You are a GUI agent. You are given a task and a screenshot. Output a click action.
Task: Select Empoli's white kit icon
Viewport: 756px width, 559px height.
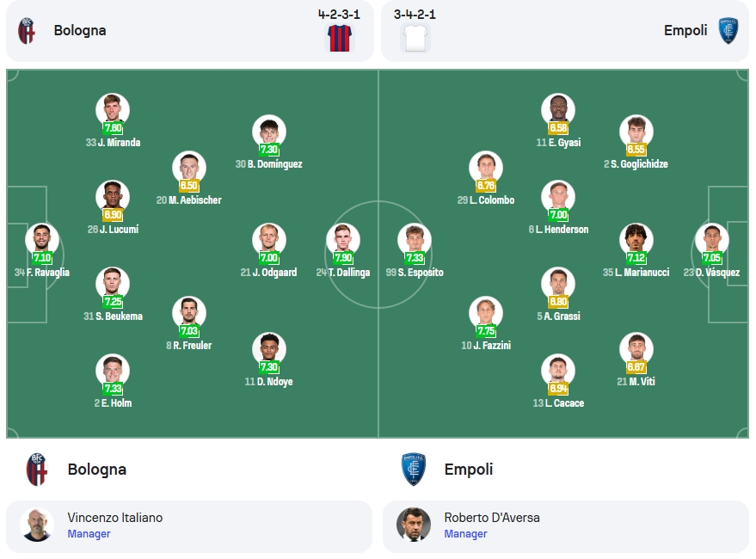[x=415, y=38]
